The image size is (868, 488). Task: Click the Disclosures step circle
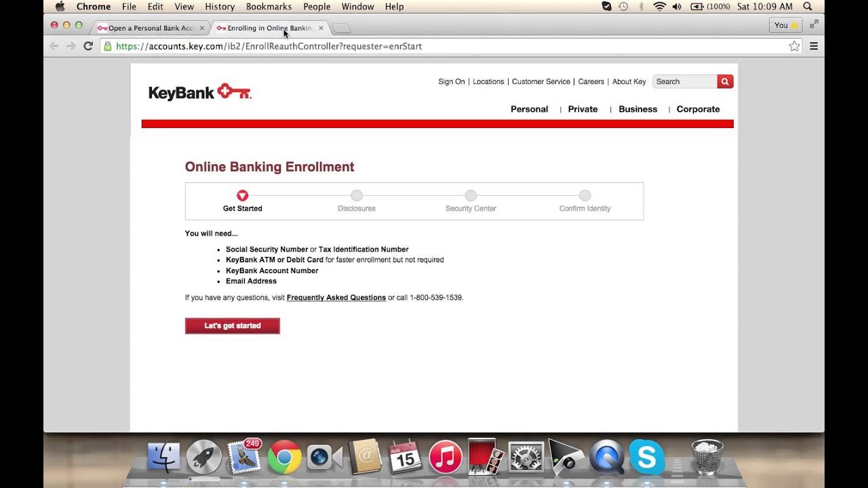(x=357, y=195)
